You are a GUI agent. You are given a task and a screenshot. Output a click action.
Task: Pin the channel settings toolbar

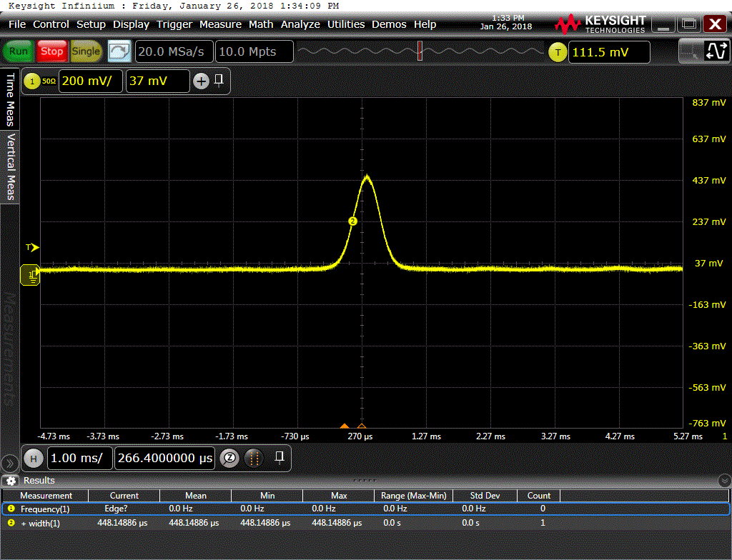point(219,80)
